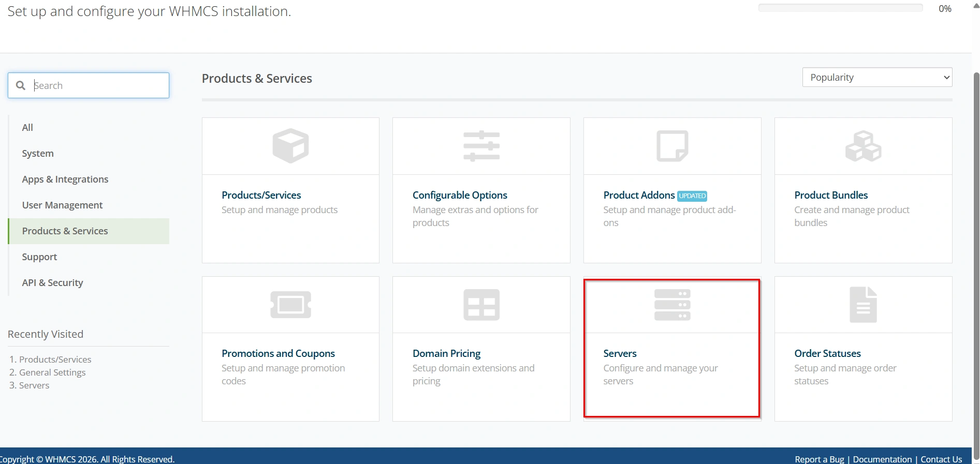The image size is (980, 464).
Task: Open the Products/Services title link
Action: pos(261,195)
